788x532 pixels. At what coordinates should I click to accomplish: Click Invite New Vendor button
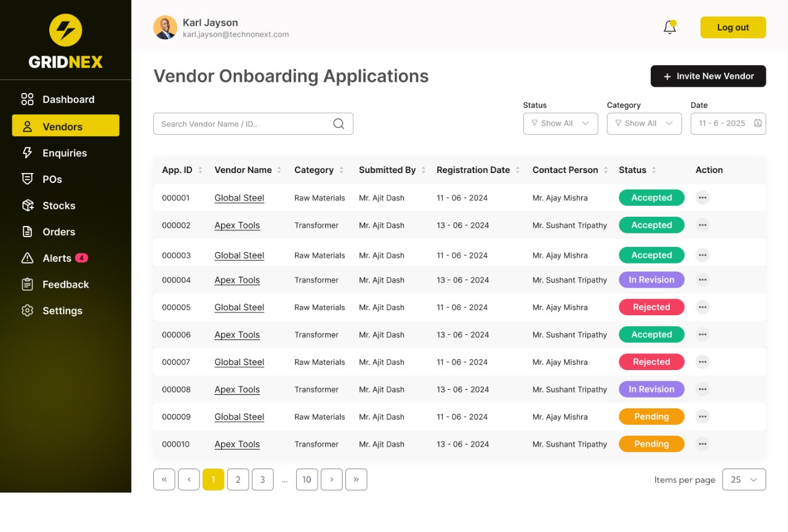[x=708, y=76]
